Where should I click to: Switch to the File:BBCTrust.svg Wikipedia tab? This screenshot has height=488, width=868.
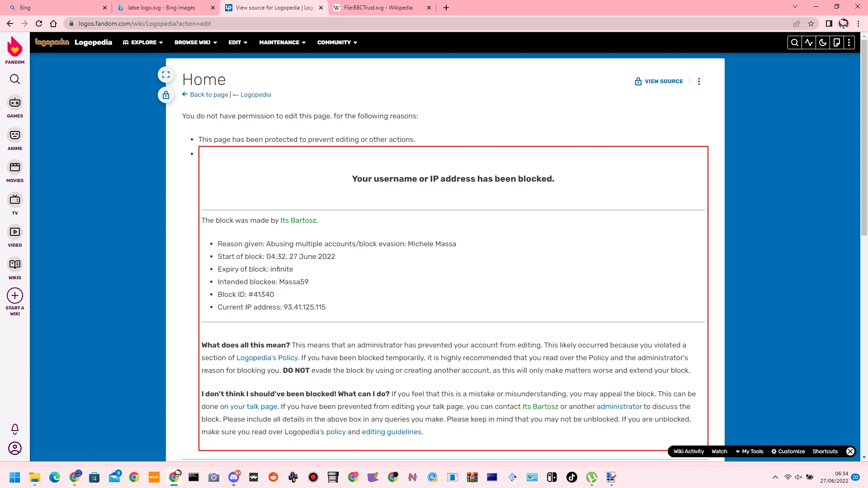point(378,8)
